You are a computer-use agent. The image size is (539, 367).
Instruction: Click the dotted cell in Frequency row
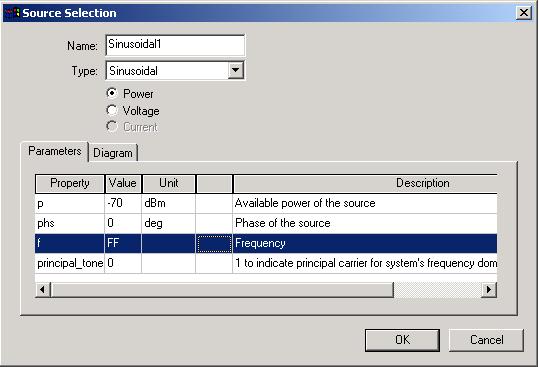[214, 244]
